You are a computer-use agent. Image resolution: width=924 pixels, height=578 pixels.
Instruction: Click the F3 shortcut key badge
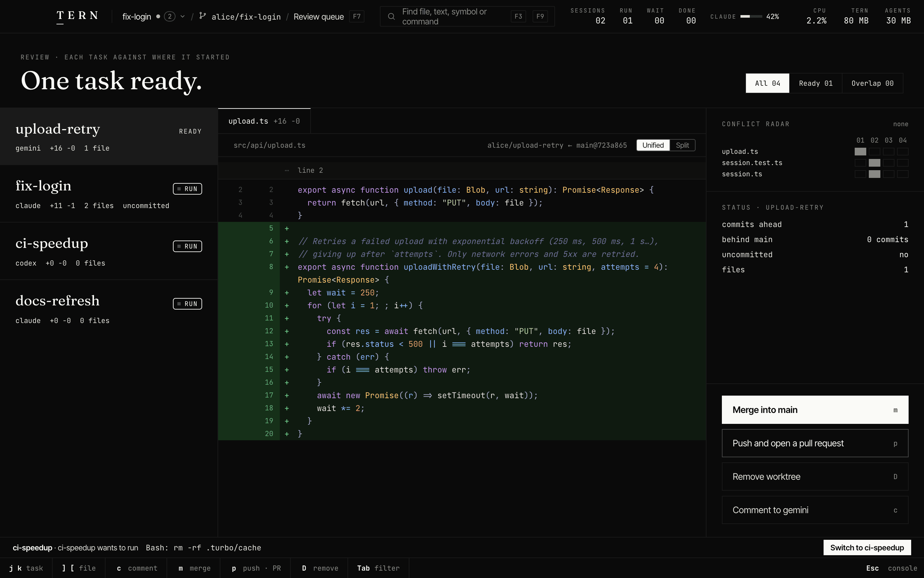click(x=518, y=16)
